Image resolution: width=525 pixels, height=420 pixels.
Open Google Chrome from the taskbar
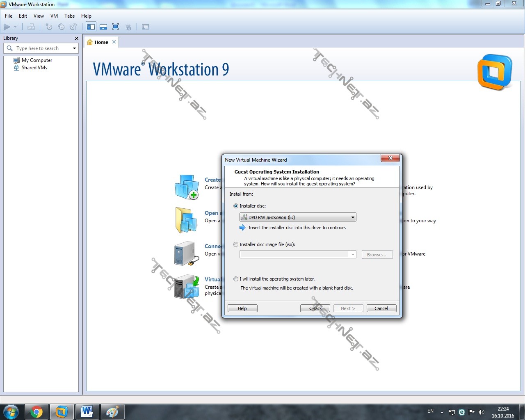click(37, 412)
